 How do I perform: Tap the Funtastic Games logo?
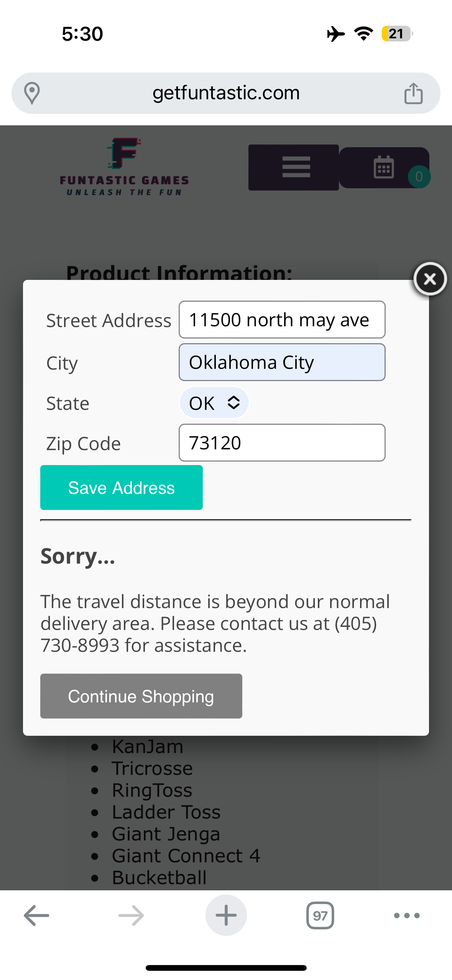124,167
